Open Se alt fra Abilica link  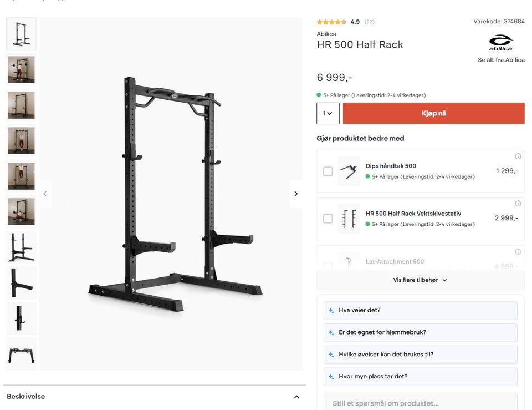coord(501,60)
